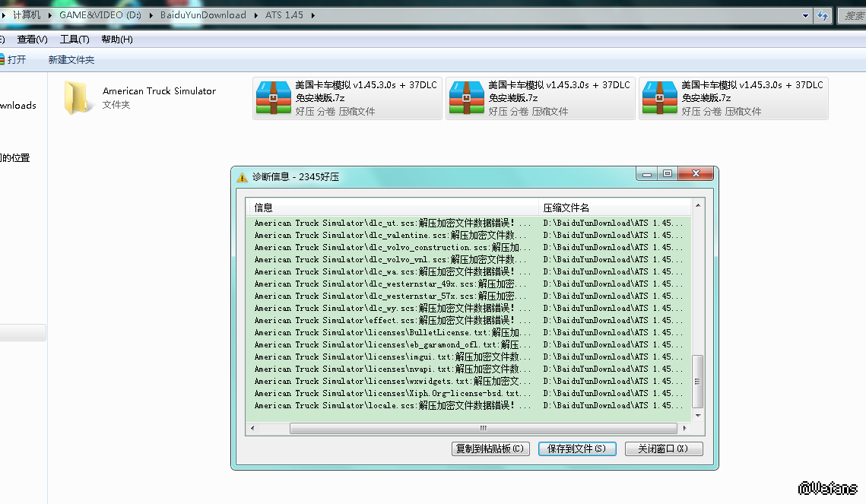
Task: Click the vertical scrollbar thumb in the list
Action: point(697,382)
